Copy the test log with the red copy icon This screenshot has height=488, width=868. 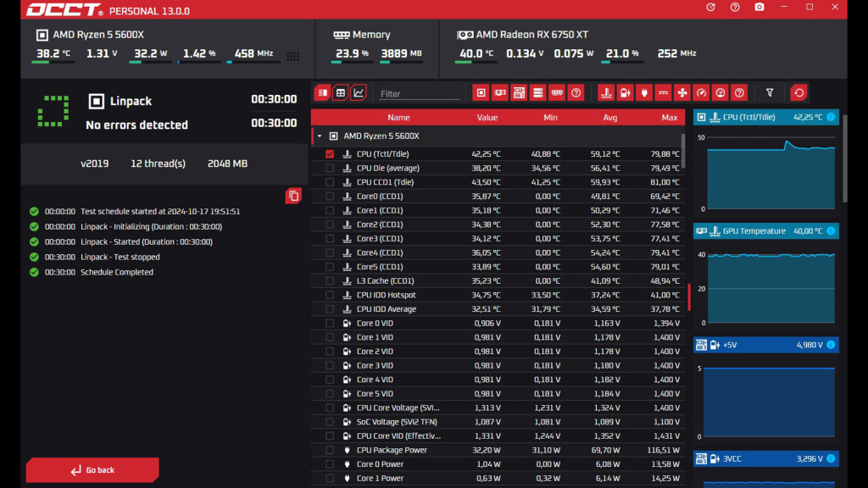pos(293,196)
